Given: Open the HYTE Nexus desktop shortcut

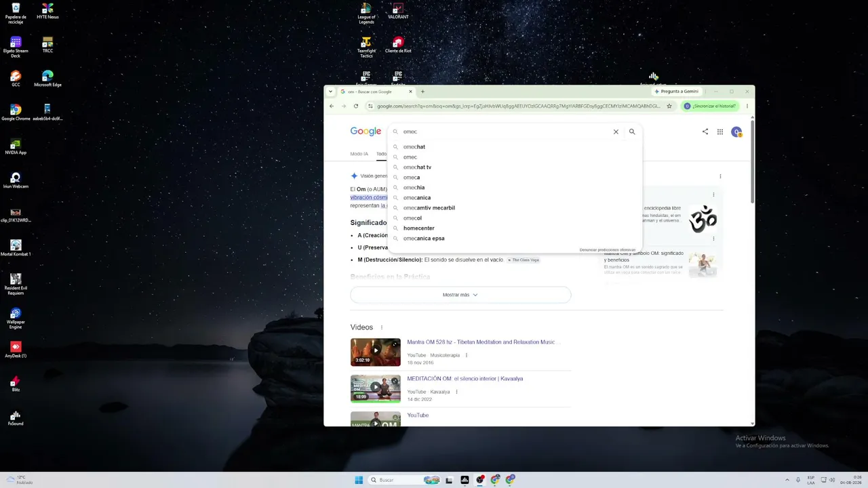Looking at the screenshot, I should (x=47, y=11).
